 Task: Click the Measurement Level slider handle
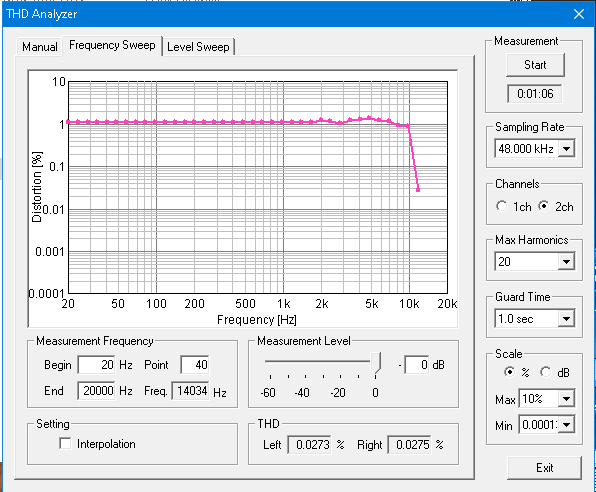click(x=376, y=363)
